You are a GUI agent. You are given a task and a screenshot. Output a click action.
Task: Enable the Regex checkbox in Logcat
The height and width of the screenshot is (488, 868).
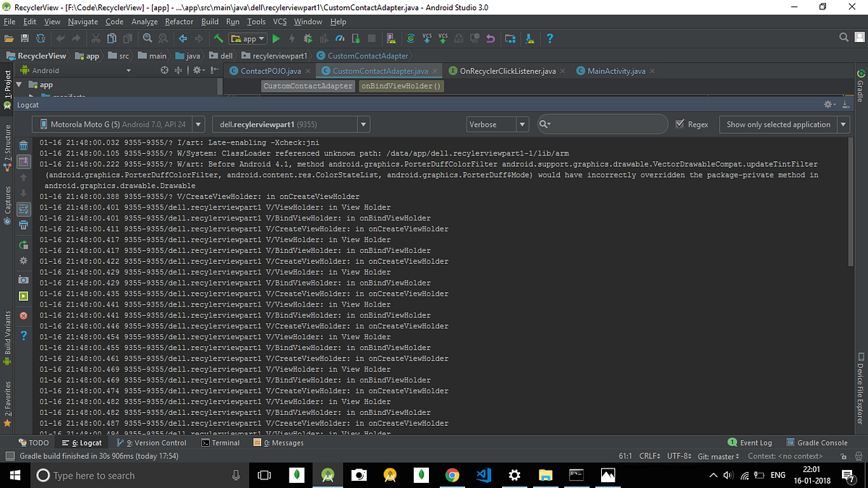click(x=681, y=124)
